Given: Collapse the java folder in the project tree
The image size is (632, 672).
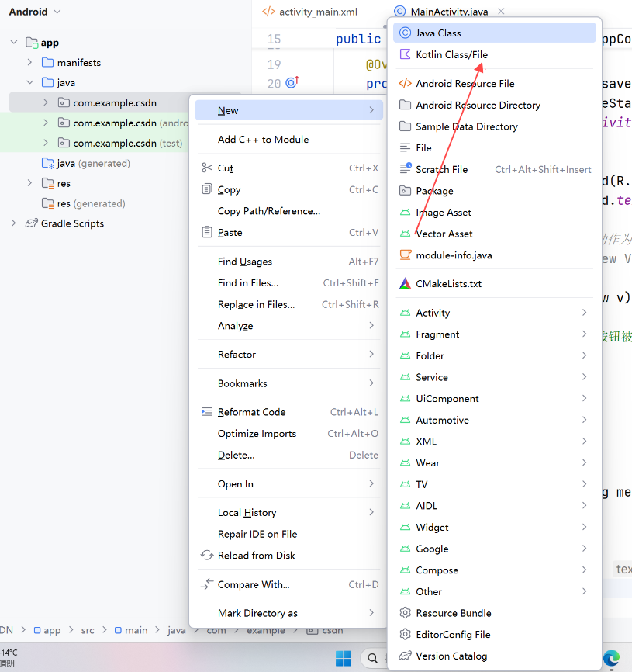Looking at the screenshot, I should (x=29, y=82).
